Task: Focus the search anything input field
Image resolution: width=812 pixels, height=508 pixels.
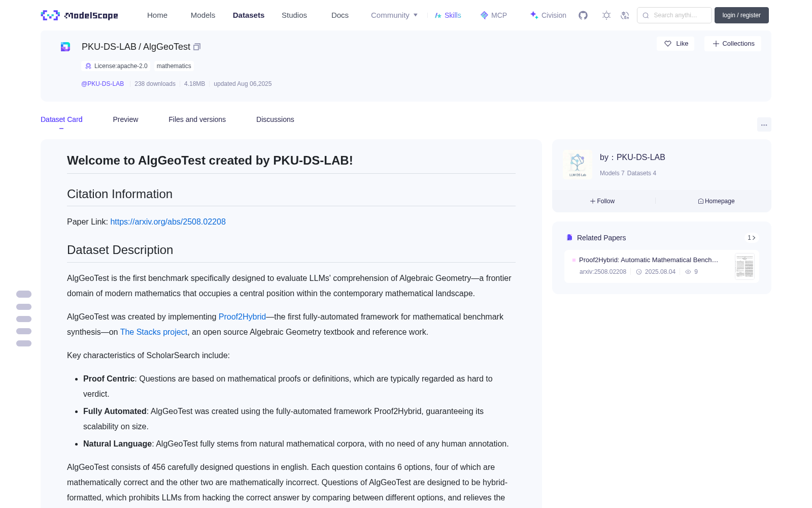Action: click(674, 15)
